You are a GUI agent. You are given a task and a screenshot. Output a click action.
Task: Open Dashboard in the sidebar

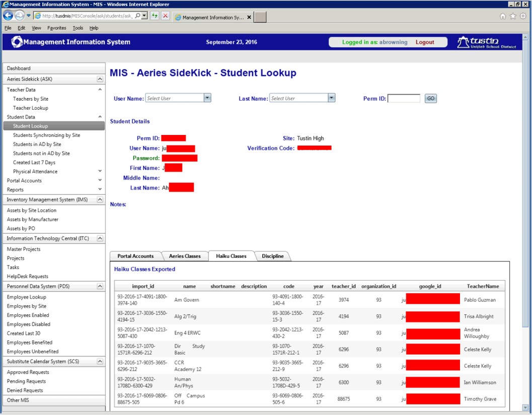pyautogui.click(x=54, y=68)
